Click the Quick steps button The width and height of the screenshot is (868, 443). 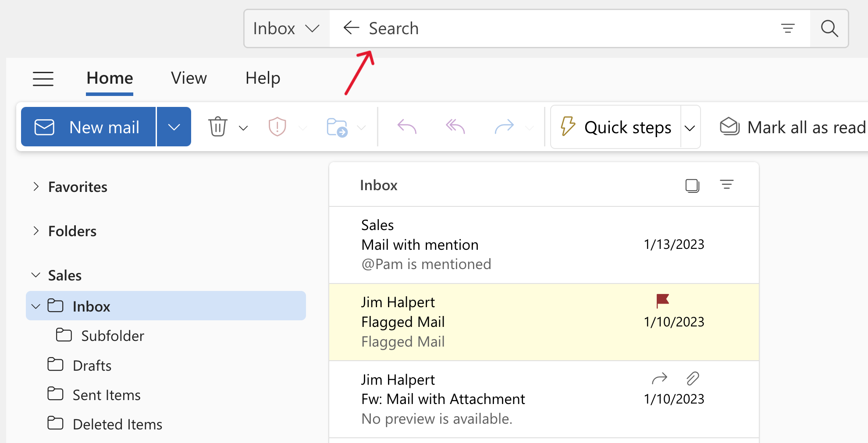click(616, 127)
